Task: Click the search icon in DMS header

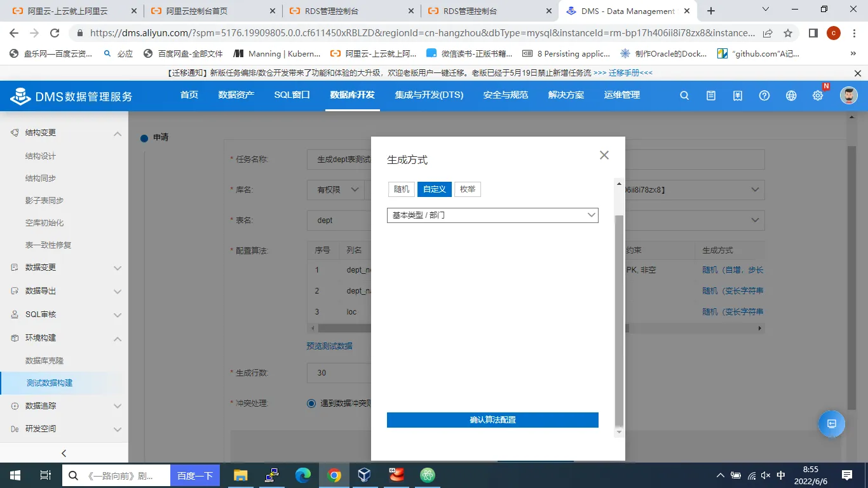Action: point(684,95)
